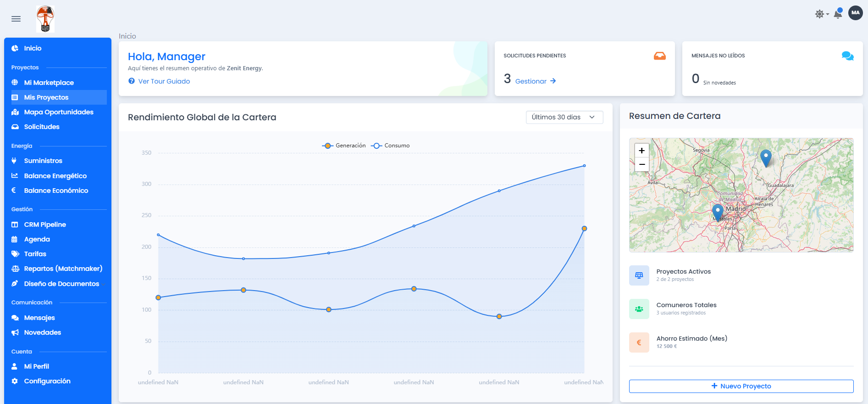Go to Balance Energético in sidebar
This screenshot has width=868, height=404.
click(x=55, y=176)
